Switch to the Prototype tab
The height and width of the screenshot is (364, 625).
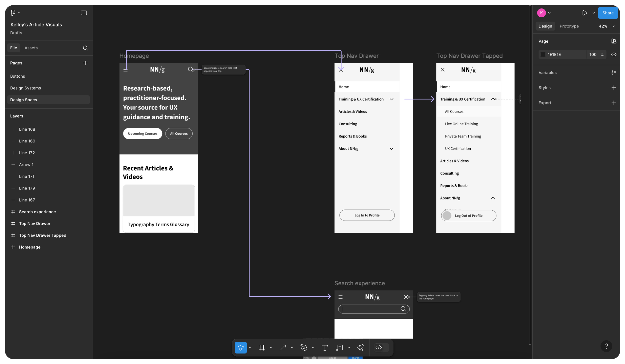click(x=569, y=26)
